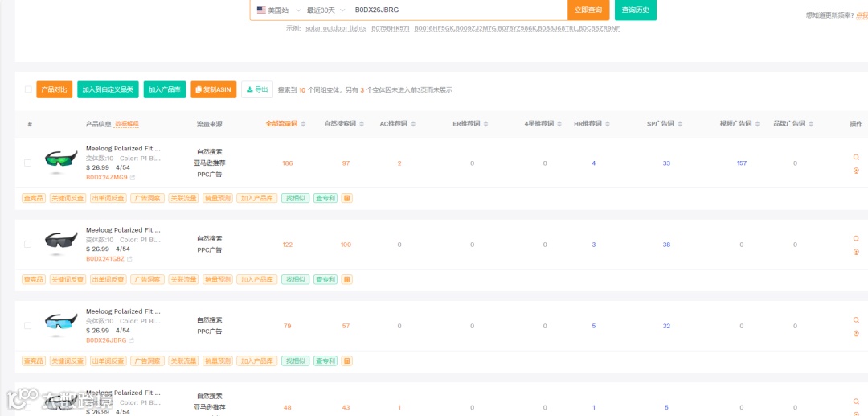Screen dimensions: 868x416
Task: Open ASIN link B0DX241G8Z
Action: (x=105, y=259)
